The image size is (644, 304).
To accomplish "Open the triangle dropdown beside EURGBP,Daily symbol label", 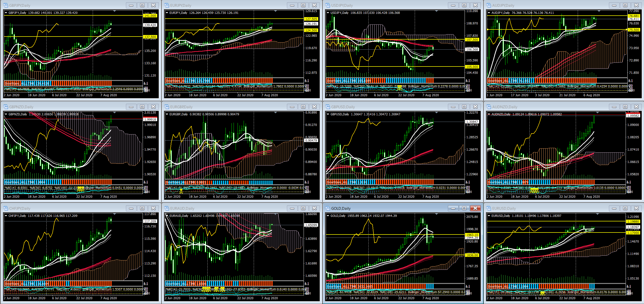I will point(167,114).
